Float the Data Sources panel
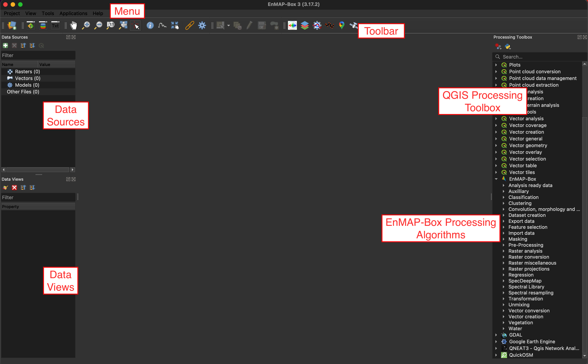 [x=68, y=37]
